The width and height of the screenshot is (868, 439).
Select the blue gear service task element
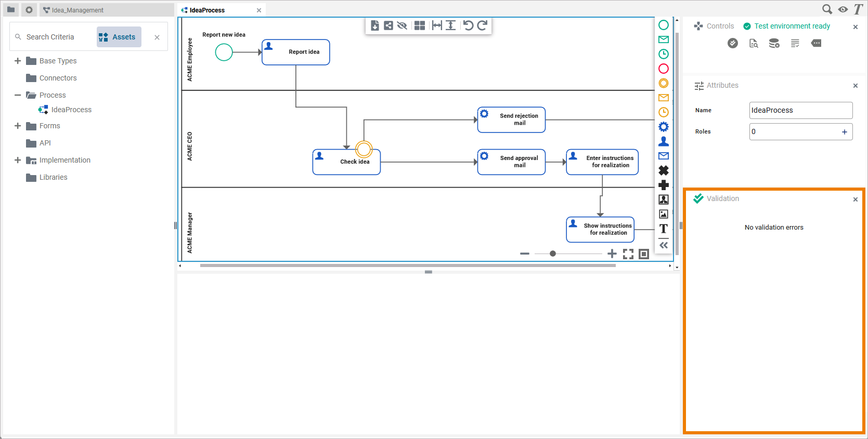664,127
